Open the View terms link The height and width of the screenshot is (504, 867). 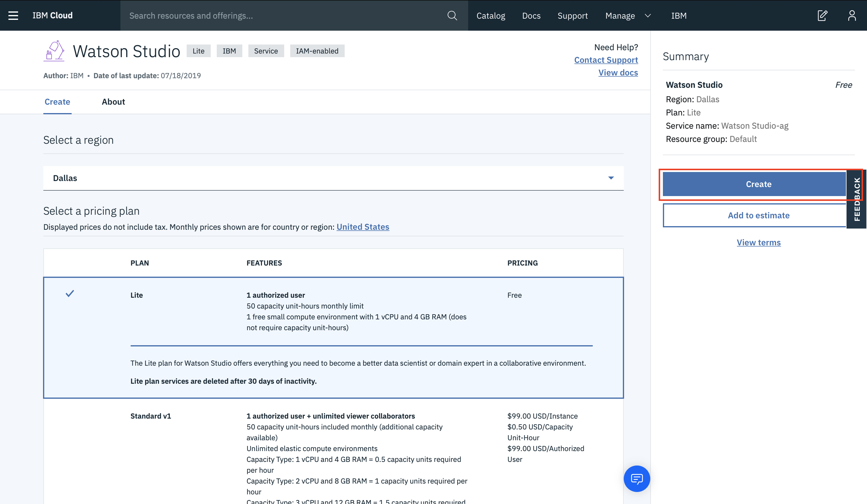(x=758, y=242)
